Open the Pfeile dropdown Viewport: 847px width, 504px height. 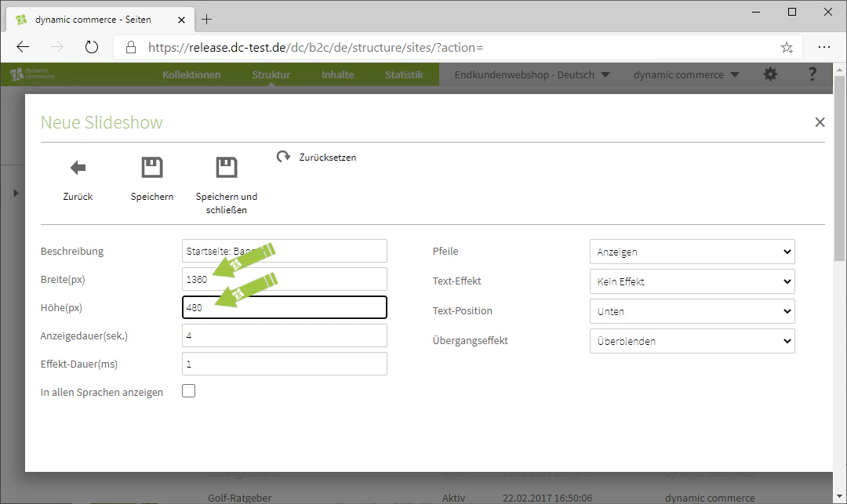692,252
